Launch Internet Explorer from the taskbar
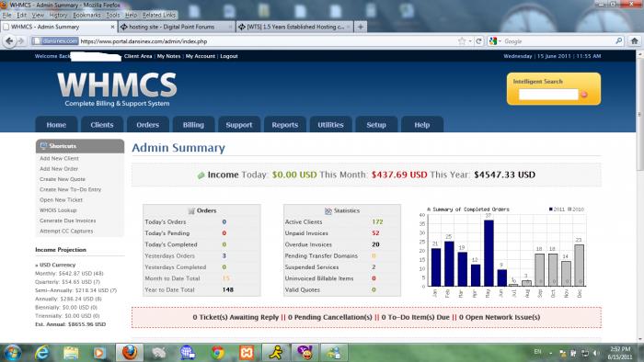The height and width of the screenshot is (362, 644). pos(42,353)
